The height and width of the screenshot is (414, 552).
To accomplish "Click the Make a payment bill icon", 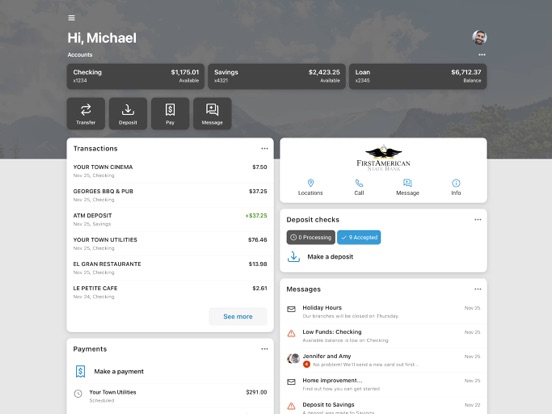I will click(81, 371).
